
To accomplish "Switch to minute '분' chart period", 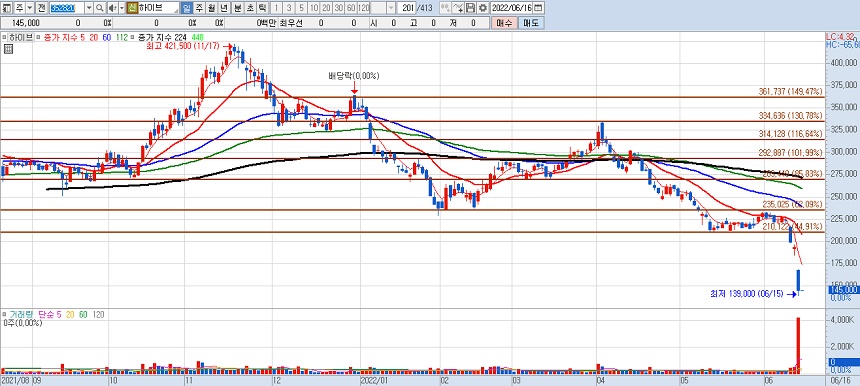I will (x=237, y=8).
